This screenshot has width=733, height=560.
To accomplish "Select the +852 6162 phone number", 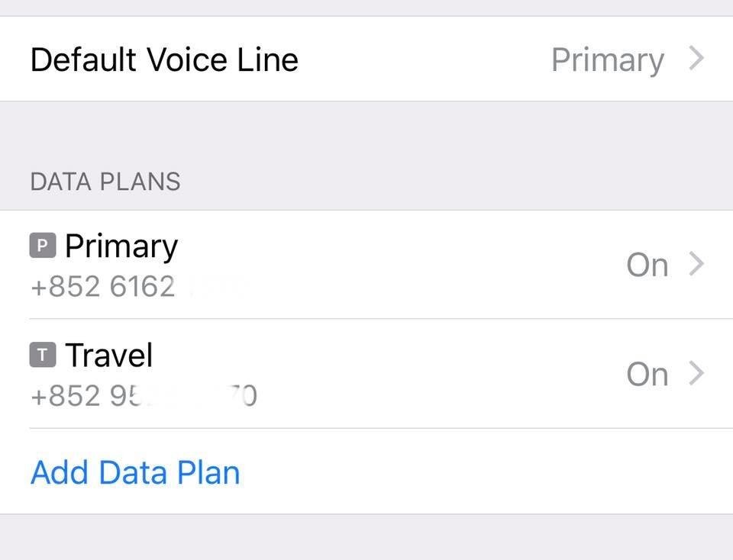I will click(x=103, y=286).
